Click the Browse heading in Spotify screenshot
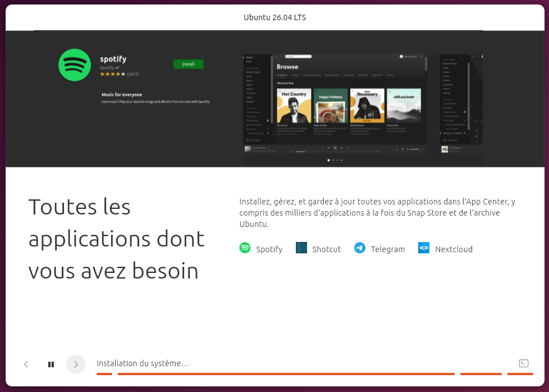 click(287, 67)
